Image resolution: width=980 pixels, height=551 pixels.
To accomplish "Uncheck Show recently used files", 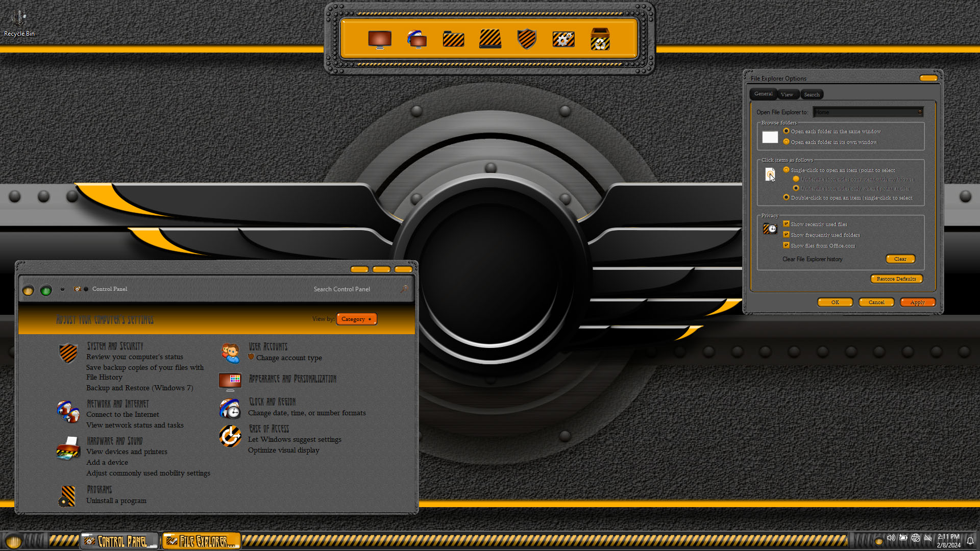I will (x=786, y=224).
